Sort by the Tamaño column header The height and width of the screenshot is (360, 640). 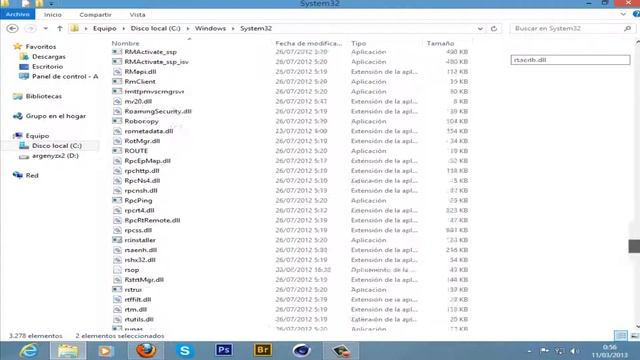click(x=440, y=43)
